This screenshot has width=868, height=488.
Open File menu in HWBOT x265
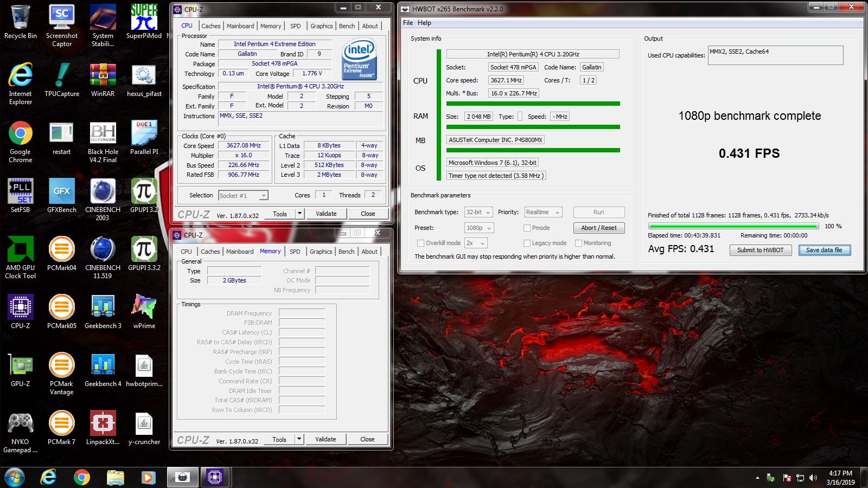[408, 23]
